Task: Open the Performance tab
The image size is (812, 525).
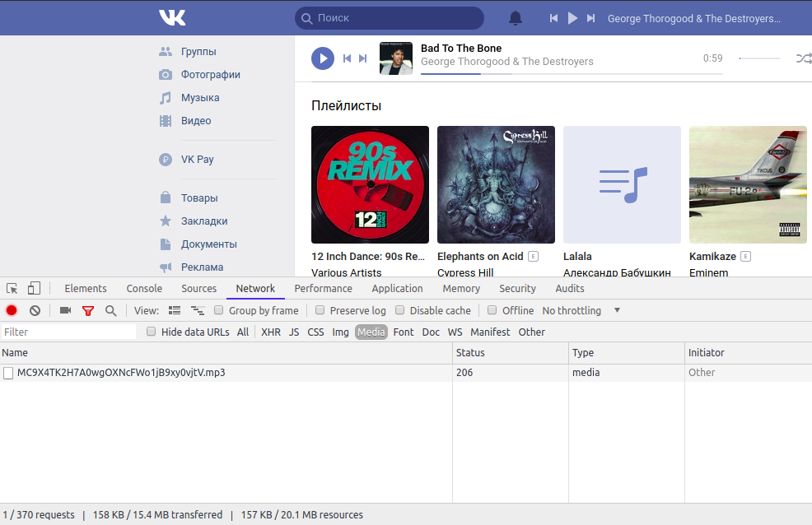Action: [323, 289]
